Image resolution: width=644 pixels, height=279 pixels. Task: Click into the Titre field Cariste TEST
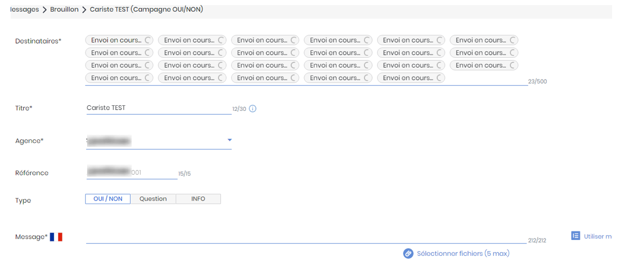coord(158,108)
